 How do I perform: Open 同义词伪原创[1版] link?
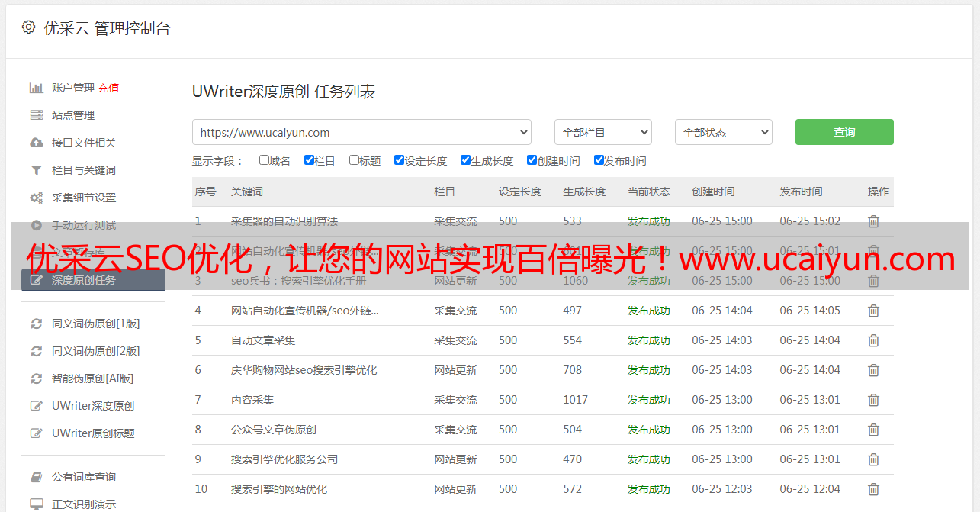(96, 324)
